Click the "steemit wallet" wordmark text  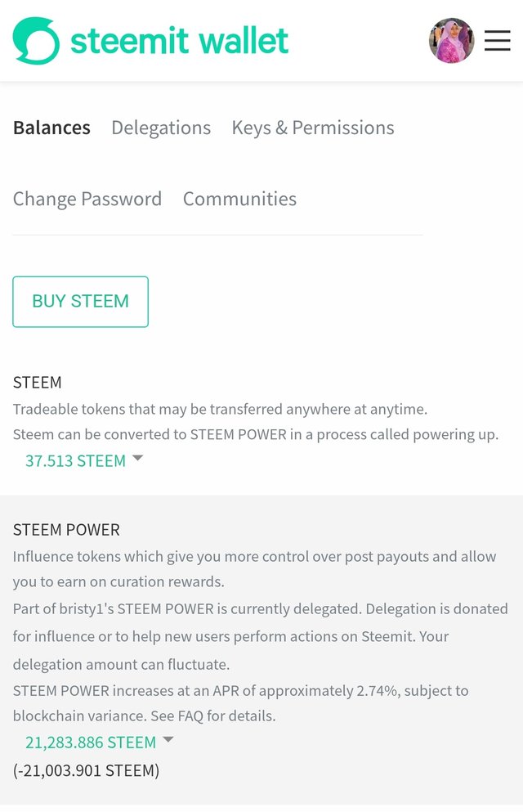click(x=179, y=41)
